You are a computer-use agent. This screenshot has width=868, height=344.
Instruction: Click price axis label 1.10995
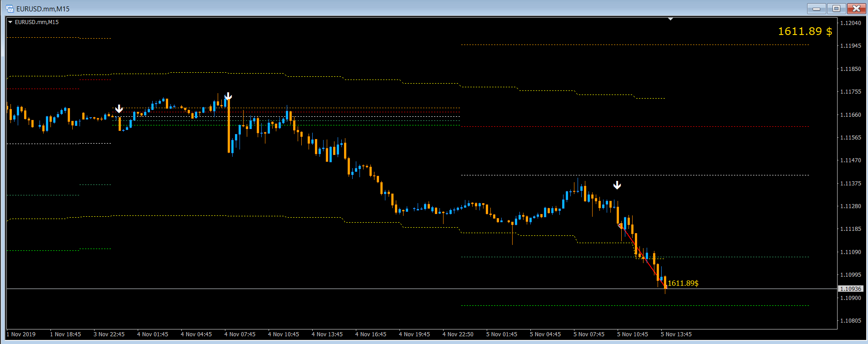click(x=850, y=275)
